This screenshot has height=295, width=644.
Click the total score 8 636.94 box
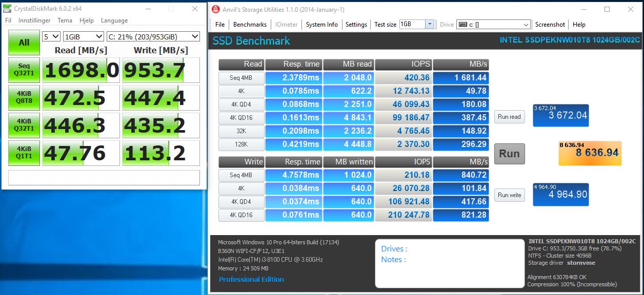click(x=590, y=153)
